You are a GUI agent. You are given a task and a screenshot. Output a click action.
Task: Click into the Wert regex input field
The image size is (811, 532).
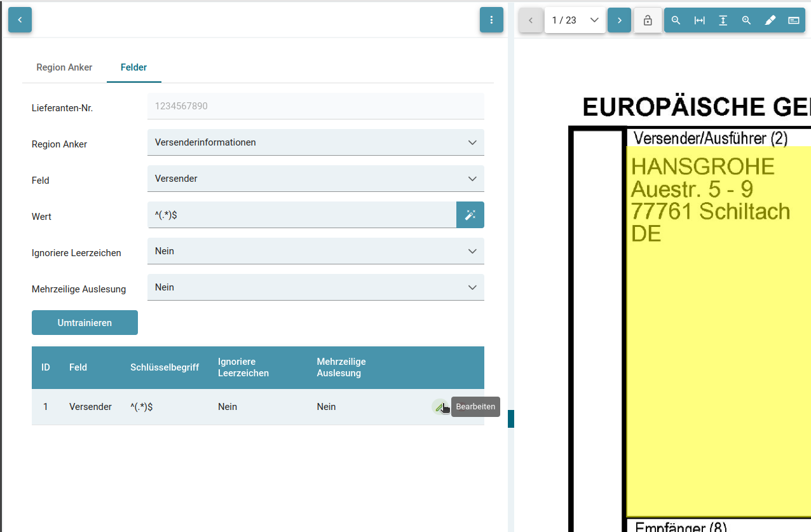click(x=301, y=215)
